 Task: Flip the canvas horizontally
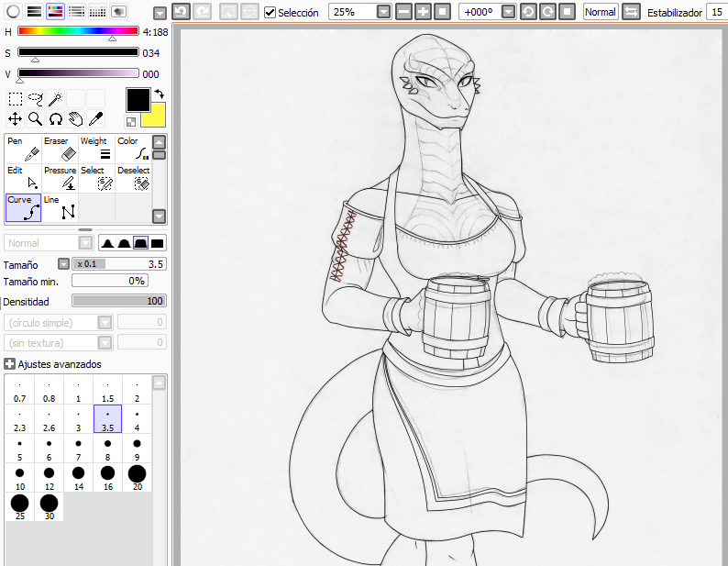point(631,12)
